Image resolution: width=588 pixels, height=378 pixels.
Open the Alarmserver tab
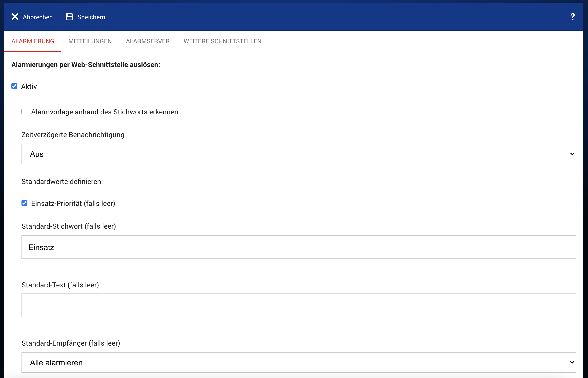[148, 41]
